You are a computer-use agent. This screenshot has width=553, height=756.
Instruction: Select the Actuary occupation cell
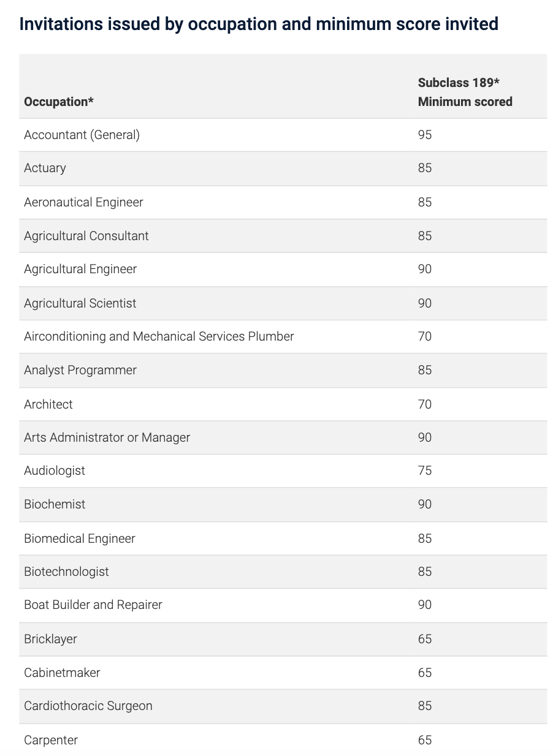[x=45, y=168]
